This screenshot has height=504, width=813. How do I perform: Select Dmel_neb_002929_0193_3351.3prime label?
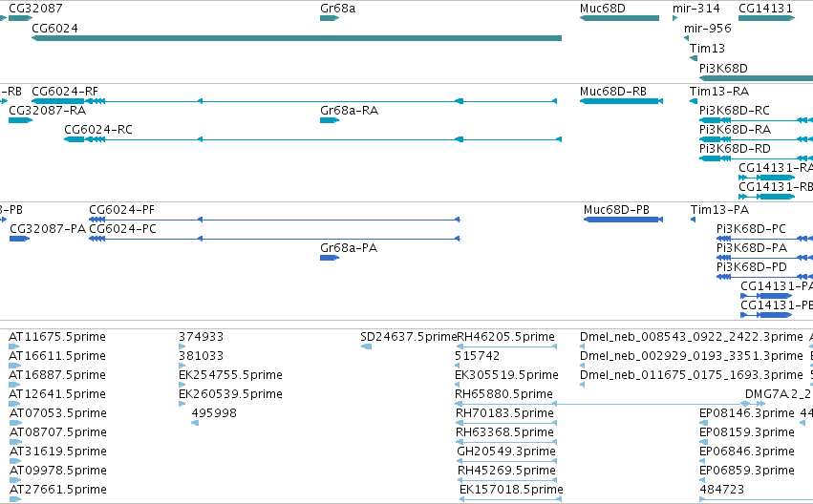[691, 356]
